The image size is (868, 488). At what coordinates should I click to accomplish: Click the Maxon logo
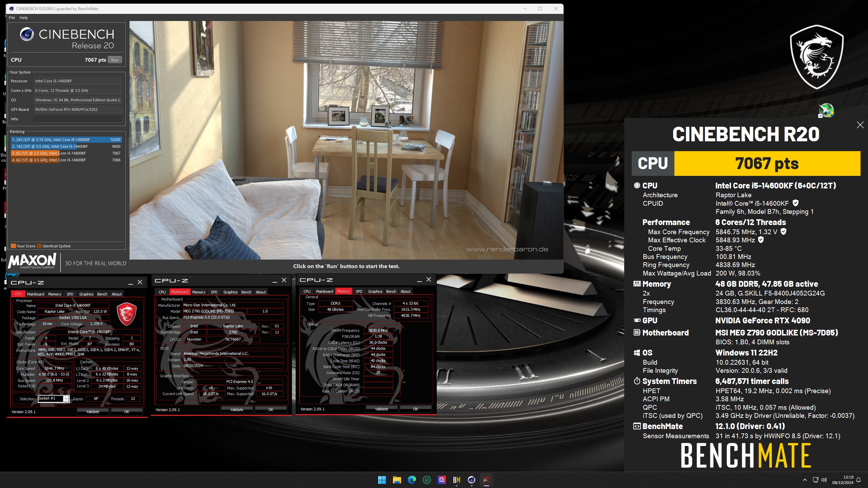pyautogui.click(x=32, y=261)
